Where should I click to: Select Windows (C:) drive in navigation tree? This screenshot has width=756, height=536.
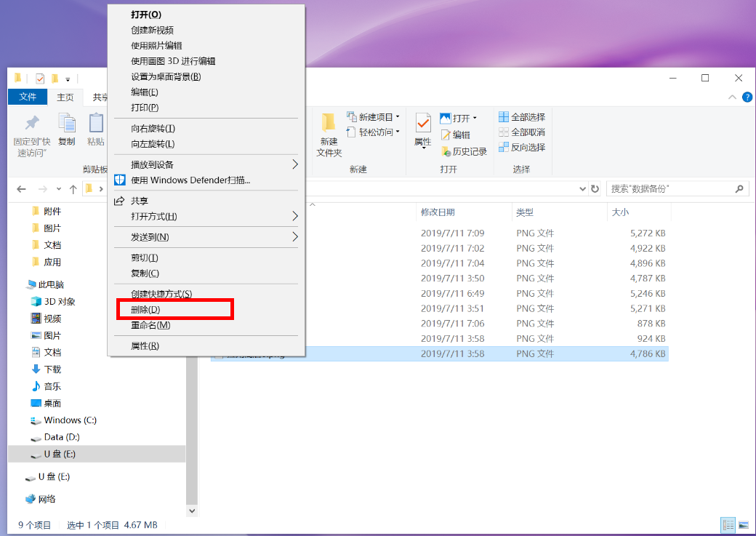pyautogui.click(x=70, y=420)
